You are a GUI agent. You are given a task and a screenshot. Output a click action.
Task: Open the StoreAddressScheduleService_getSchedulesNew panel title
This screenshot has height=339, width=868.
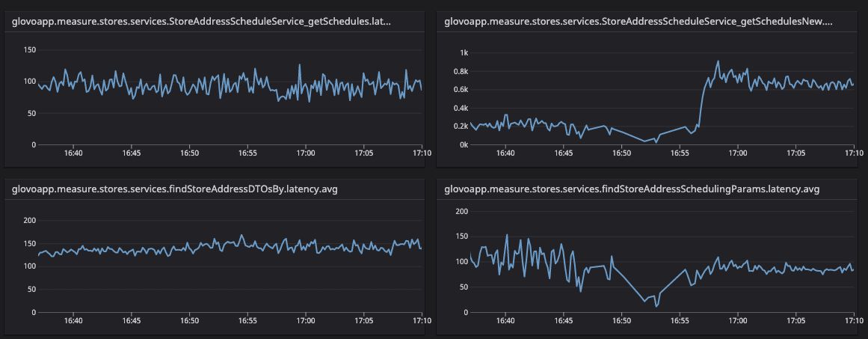click(x=638, y=22)
